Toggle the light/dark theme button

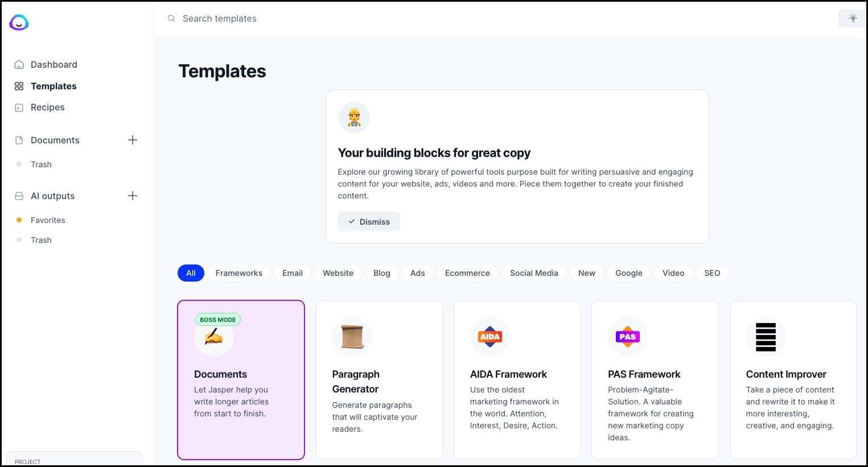tap(853, 18)
